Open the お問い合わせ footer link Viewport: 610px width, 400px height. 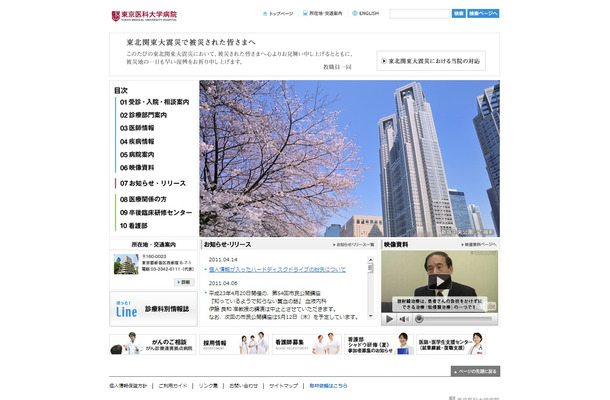[244, 386]
